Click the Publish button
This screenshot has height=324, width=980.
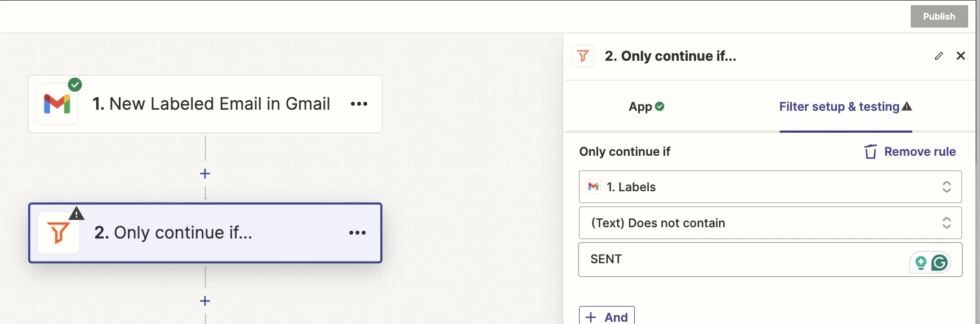coord(939,16)
